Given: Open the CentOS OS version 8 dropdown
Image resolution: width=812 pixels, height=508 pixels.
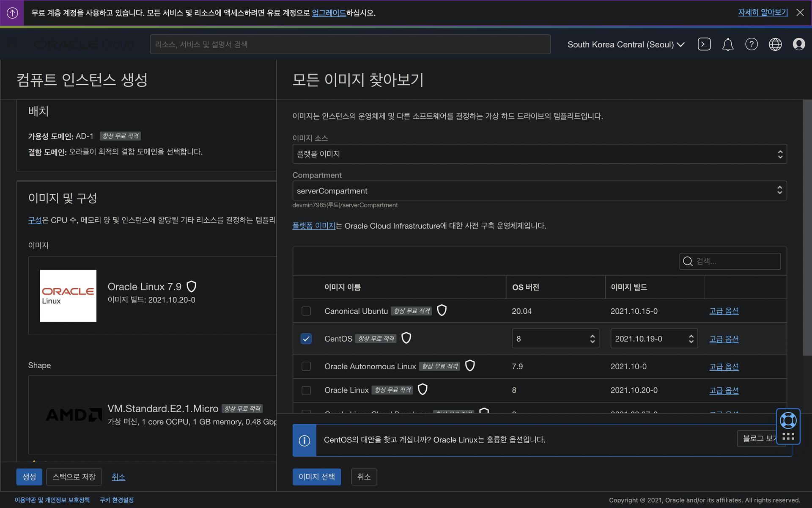Looking at the screenshot, I should point(555,339).
